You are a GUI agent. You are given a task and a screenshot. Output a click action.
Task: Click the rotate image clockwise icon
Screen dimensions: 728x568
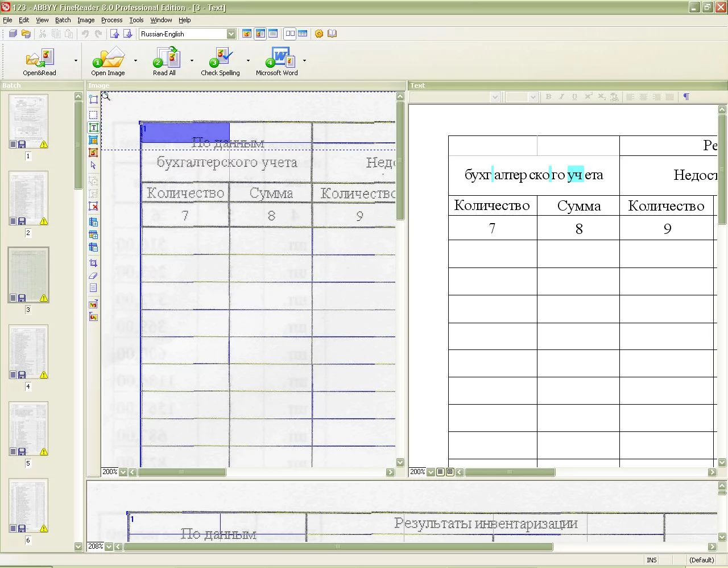(x=93, y=304)
